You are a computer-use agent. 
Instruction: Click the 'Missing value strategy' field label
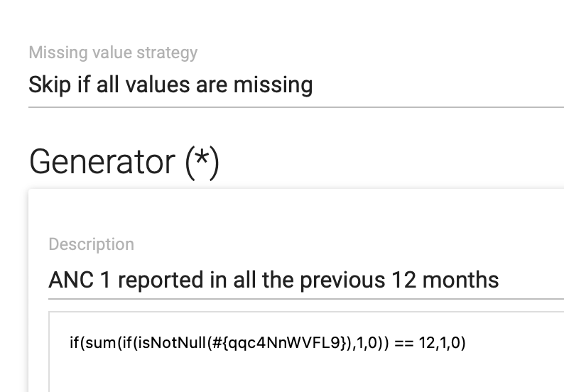point(113,53)
